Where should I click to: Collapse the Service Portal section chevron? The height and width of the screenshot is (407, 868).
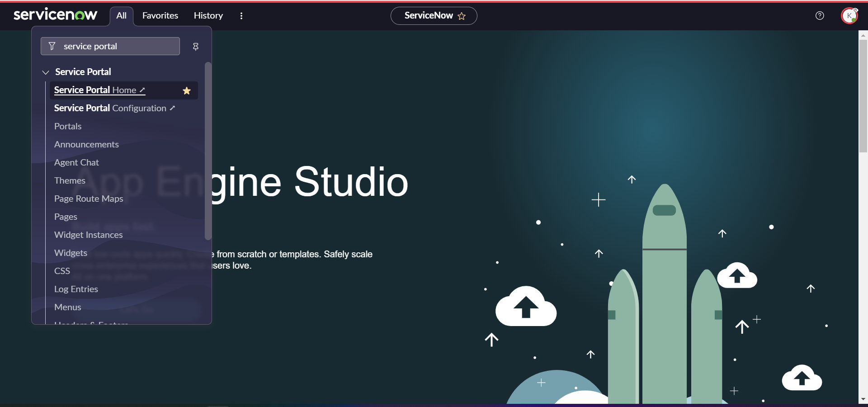coord(46,72)
